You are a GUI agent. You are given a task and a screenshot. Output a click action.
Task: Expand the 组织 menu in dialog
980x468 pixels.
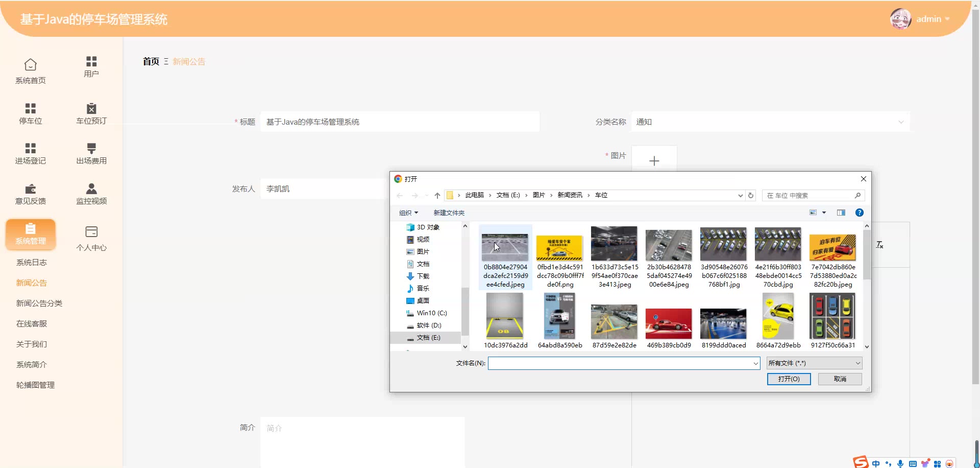pos(408,213)
